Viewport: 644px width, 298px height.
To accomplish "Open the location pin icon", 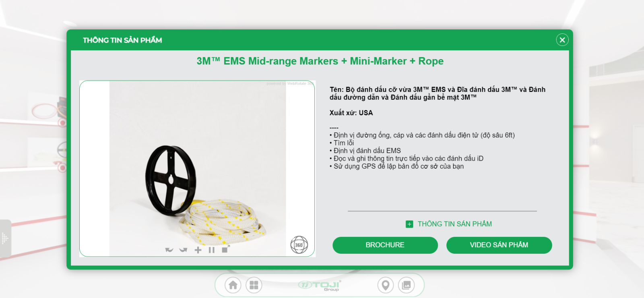I will [385, 285].
